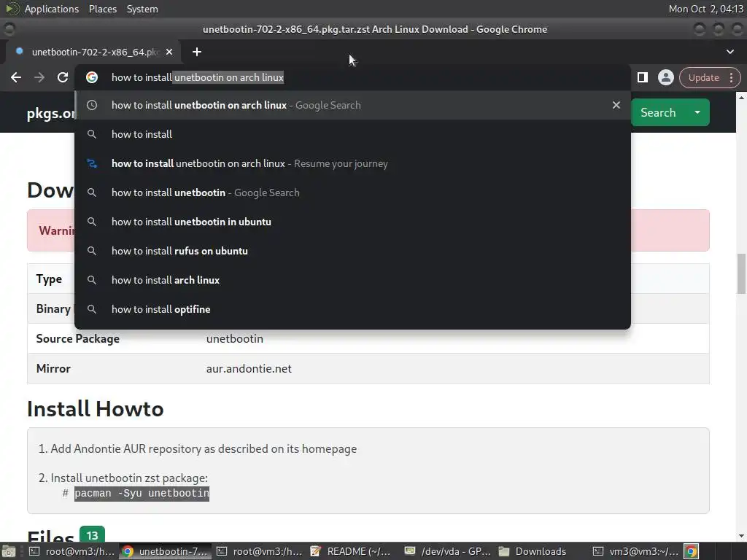Click the Source Package label cell
Viewport: 747px width, 560px height.
pyautogui.click(x=77, y=338)
